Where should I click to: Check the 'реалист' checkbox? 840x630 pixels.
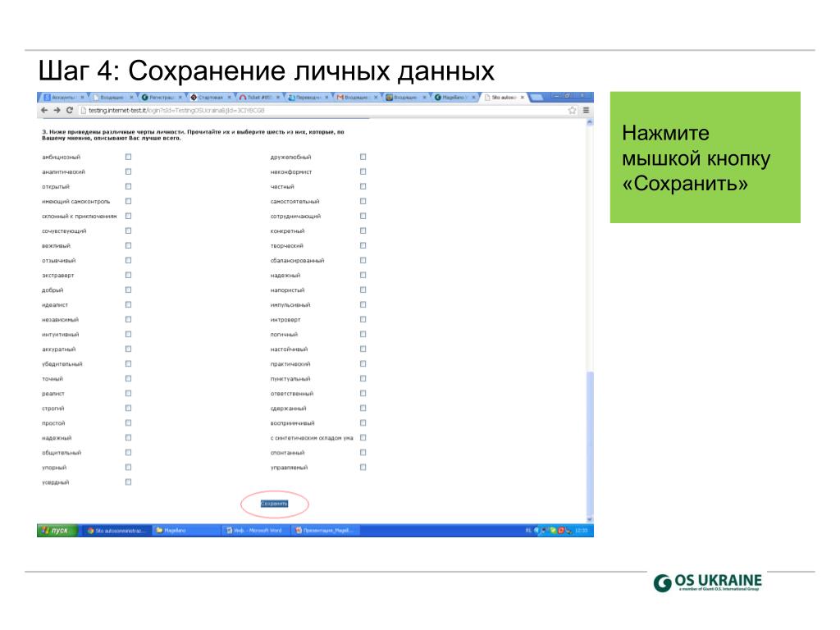coord(129,393)
